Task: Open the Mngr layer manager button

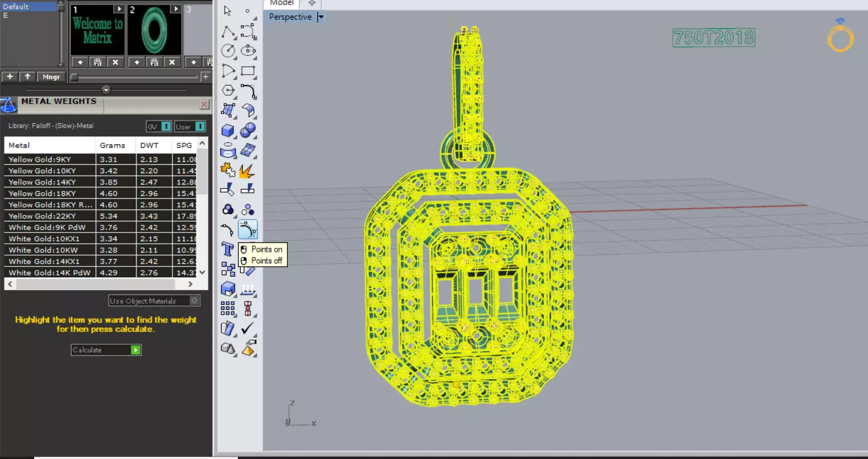Action: [51, 77]
